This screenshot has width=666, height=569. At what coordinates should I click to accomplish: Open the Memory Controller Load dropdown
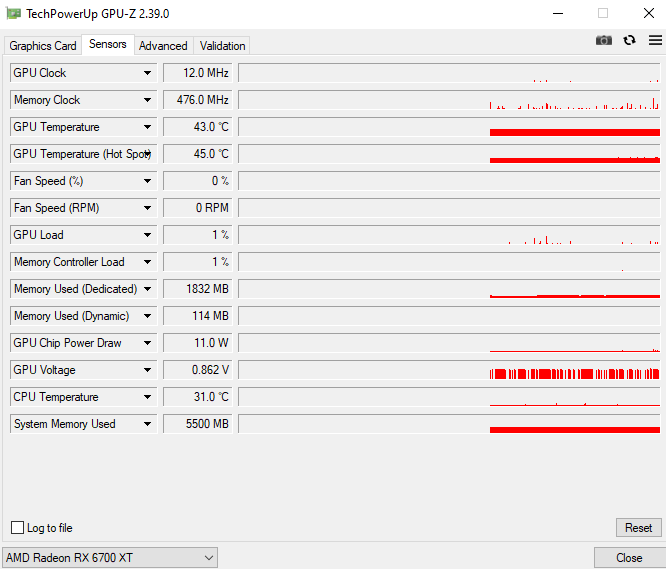pyautogui.click(x=83, y=262)
